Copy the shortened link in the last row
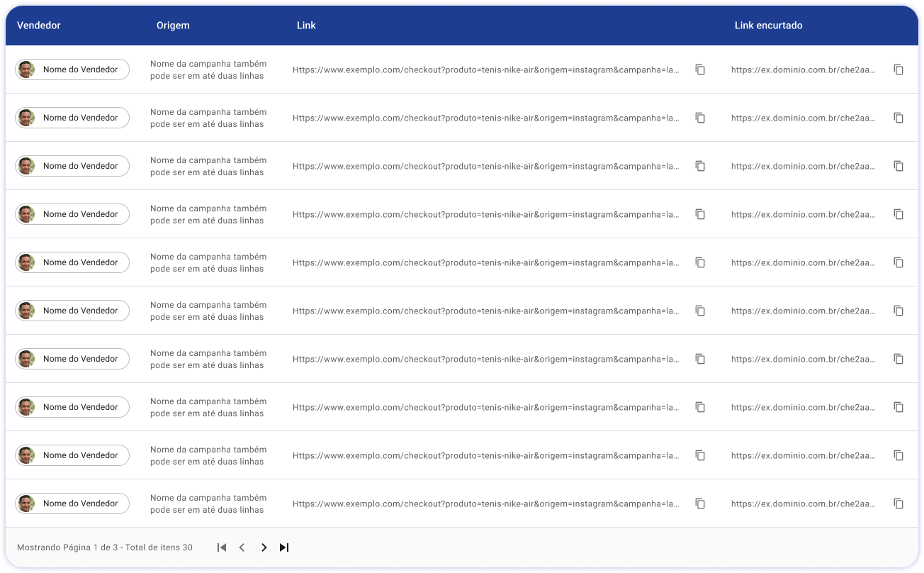Image resolution: width=924 pixels, height=573 pixels. [898, 504]
